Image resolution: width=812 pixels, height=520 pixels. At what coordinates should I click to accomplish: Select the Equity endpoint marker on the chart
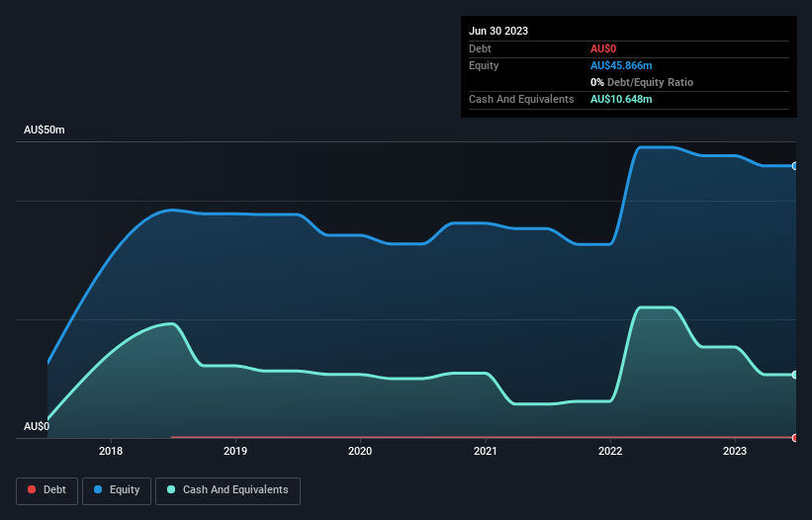pyautogui.click(x=795, y=166)
